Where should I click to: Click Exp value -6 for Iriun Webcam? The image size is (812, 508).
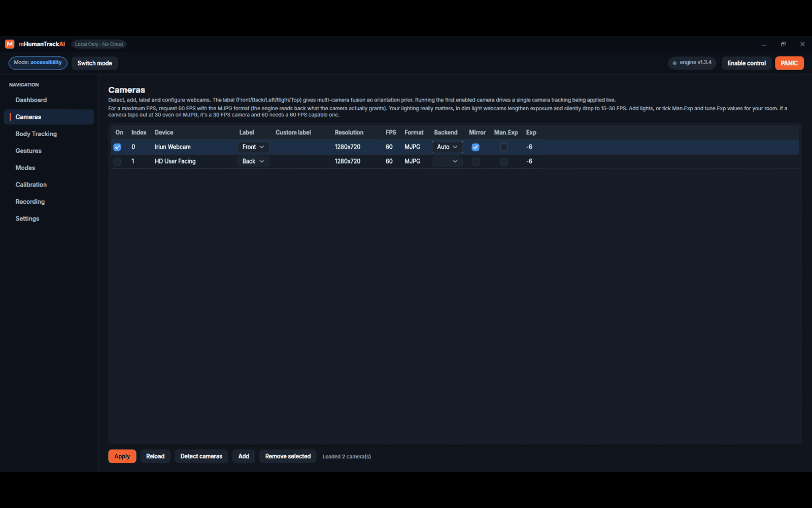(529, 147)
